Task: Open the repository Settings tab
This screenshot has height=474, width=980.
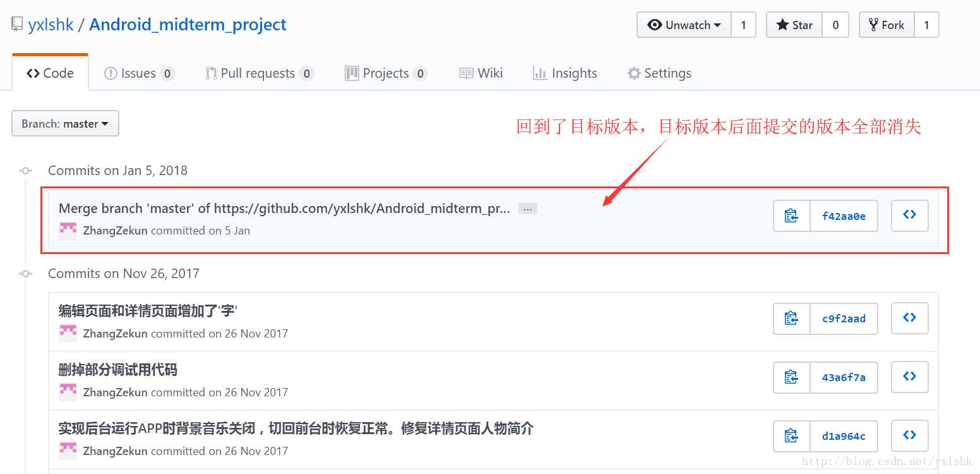Action: click(659, 73)
